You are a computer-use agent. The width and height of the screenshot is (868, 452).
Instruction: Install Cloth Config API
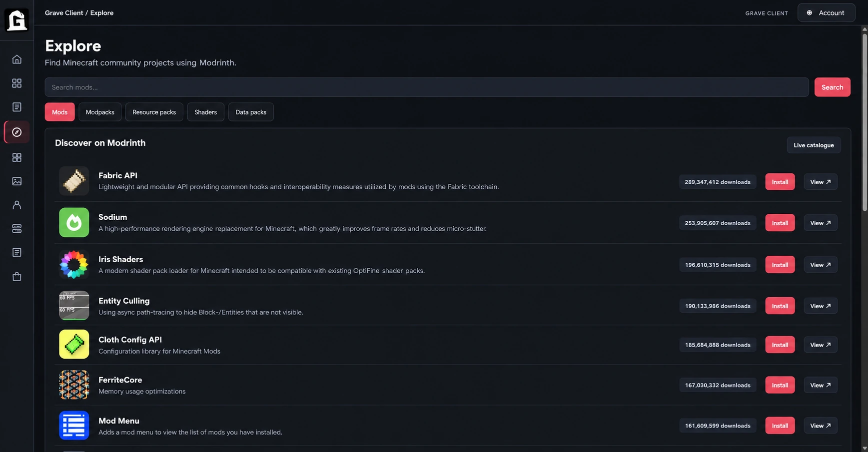point(780,345)
